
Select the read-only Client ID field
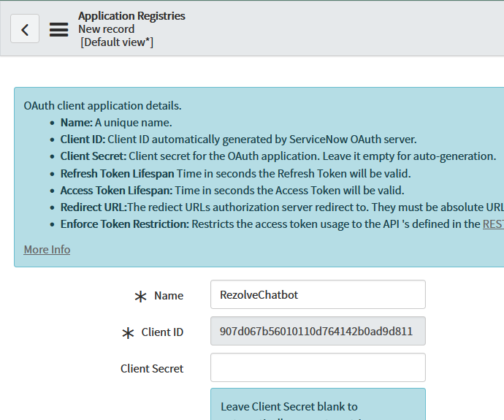point(318,331)
